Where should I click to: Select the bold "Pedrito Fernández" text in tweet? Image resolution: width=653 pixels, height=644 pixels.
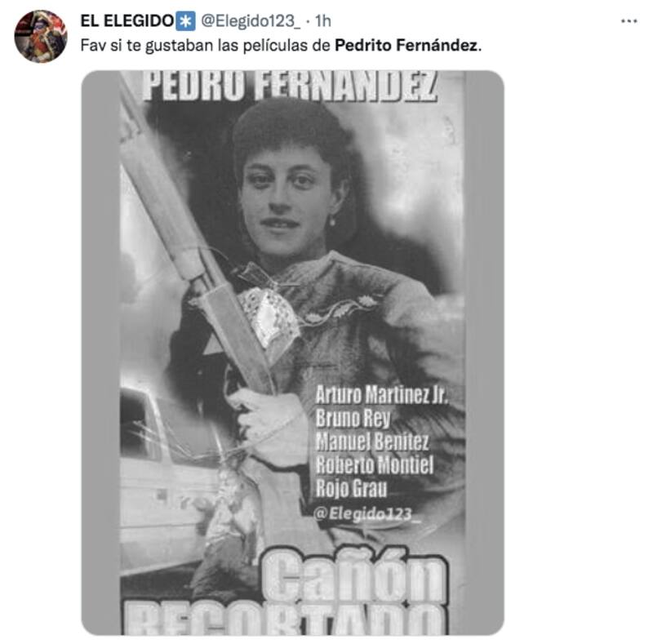[x=407, y=45]
